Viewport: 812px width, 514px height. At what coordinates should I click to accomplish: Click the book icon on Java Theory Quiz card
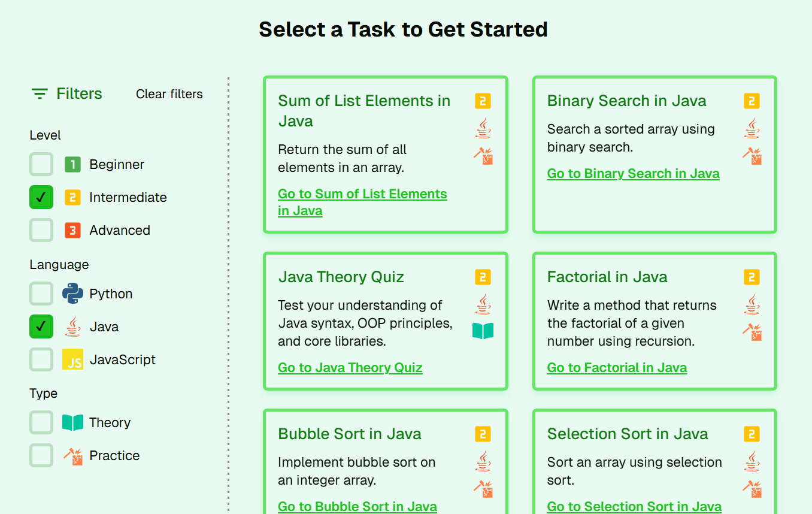[x=483, y=331]
